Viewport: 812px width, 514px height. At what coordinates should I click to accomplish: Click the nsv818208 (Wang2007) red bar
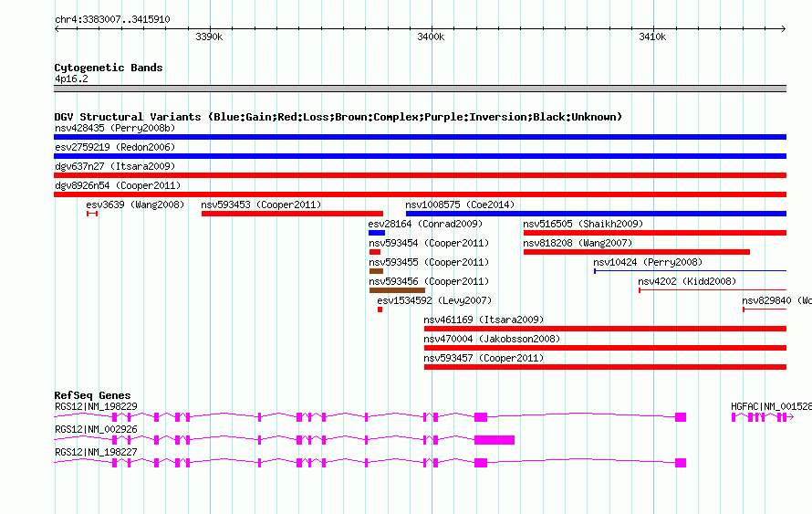pos(637,252)
